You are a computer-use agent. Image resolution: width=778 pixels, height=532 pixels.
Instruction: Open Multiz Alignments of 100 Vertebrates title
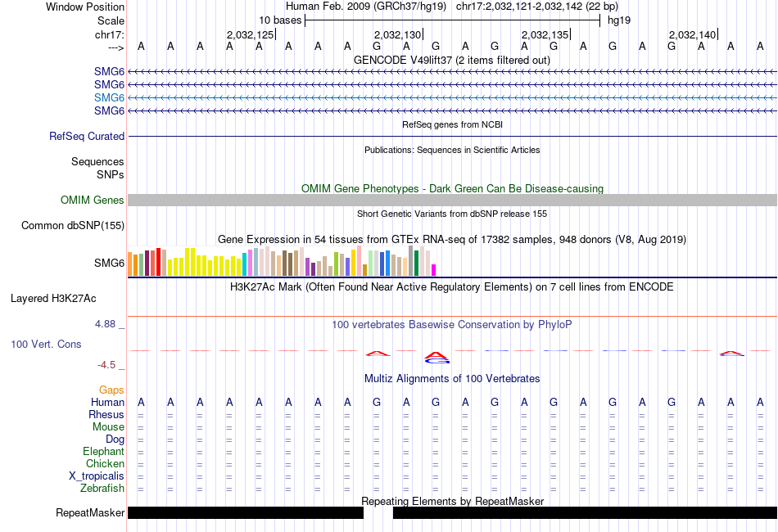point(452,378)
